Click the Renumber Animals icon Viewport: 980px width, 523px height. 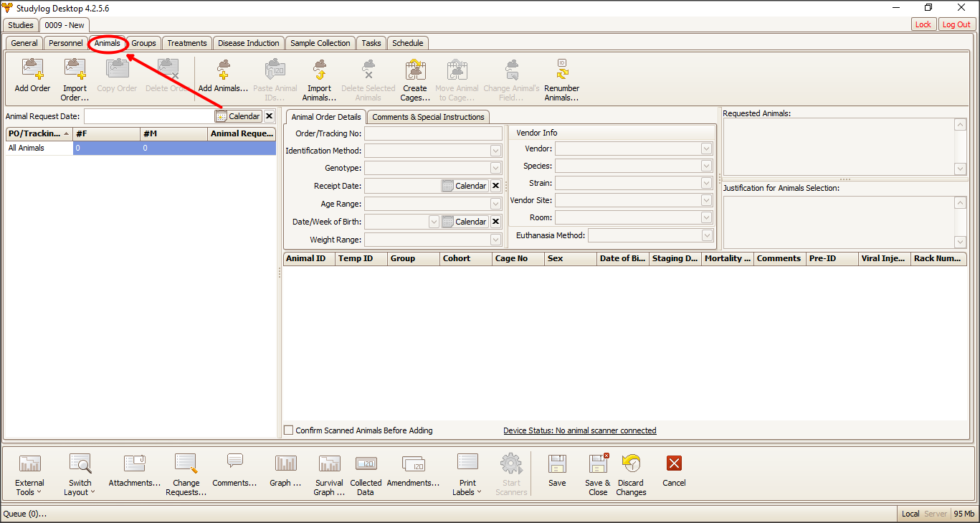click(x=561, y=70)
